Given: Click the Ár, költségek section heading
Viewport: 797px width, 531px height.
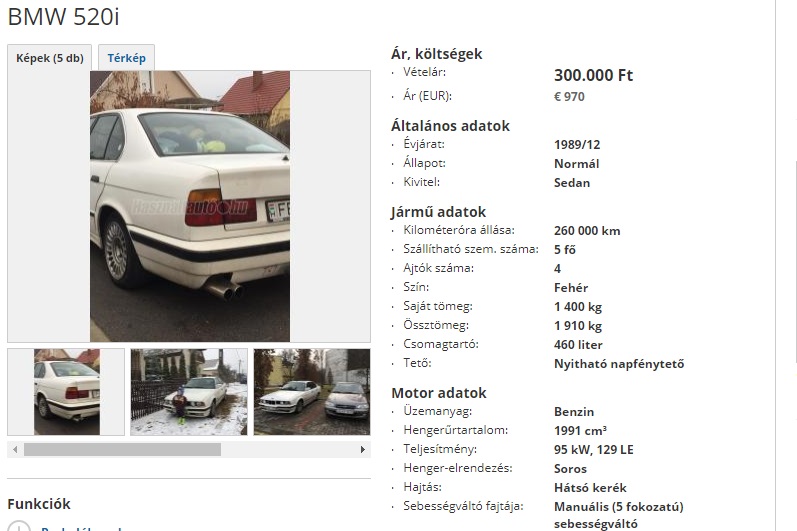Looking at the screenshot, I should pyautogui.click(x=437, y=53).
